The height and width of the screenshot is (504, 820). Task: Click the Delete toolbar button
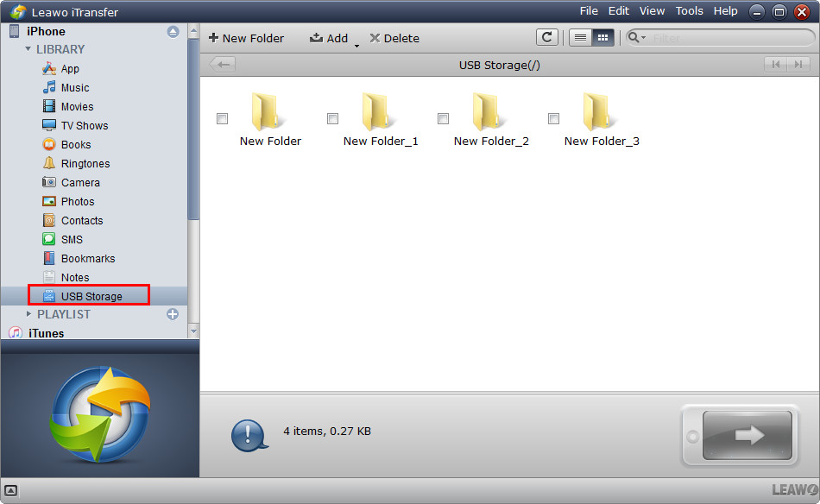394,38
